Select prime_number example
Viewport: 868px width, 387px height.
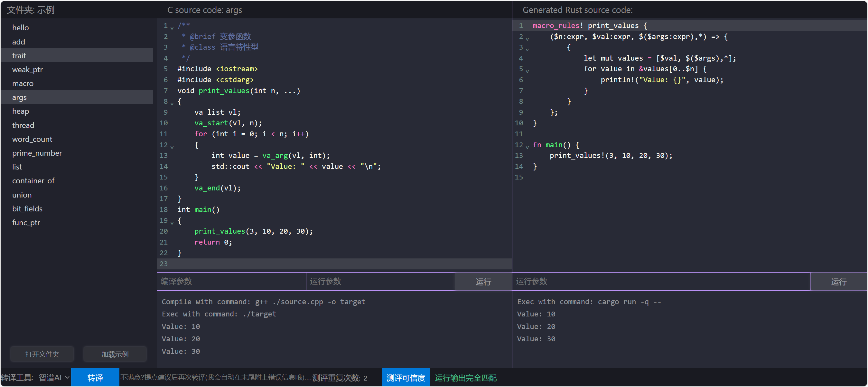[x=77, y=153]
